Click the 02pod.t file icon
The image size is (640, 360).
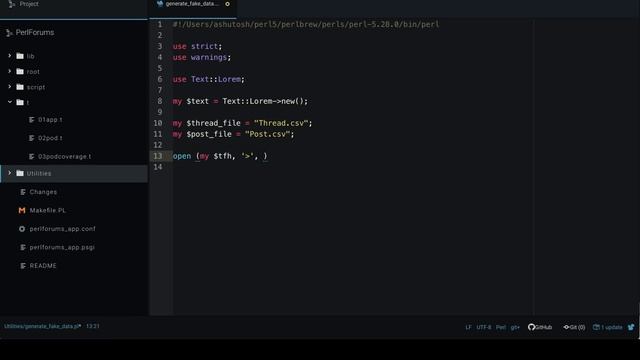31,138
